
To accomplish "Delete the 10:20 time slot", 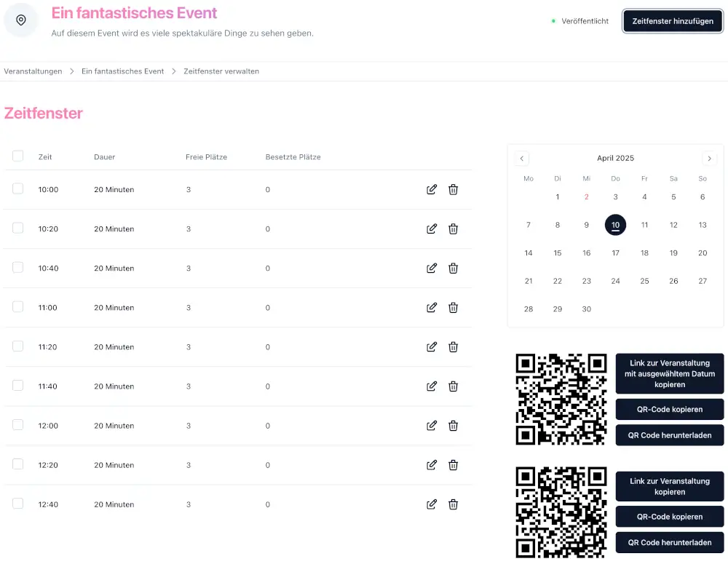I will click(453, 229).
